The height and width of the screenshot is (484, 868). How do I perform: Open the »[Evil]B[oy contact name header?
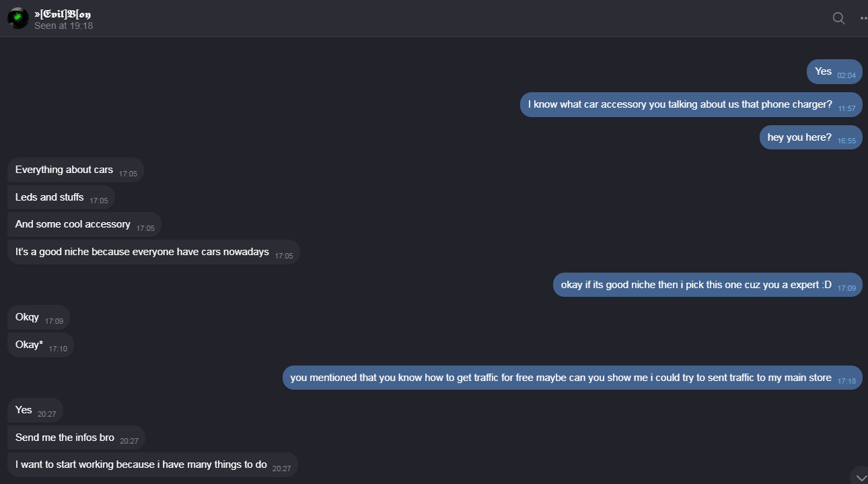click(x=63, y=13)
